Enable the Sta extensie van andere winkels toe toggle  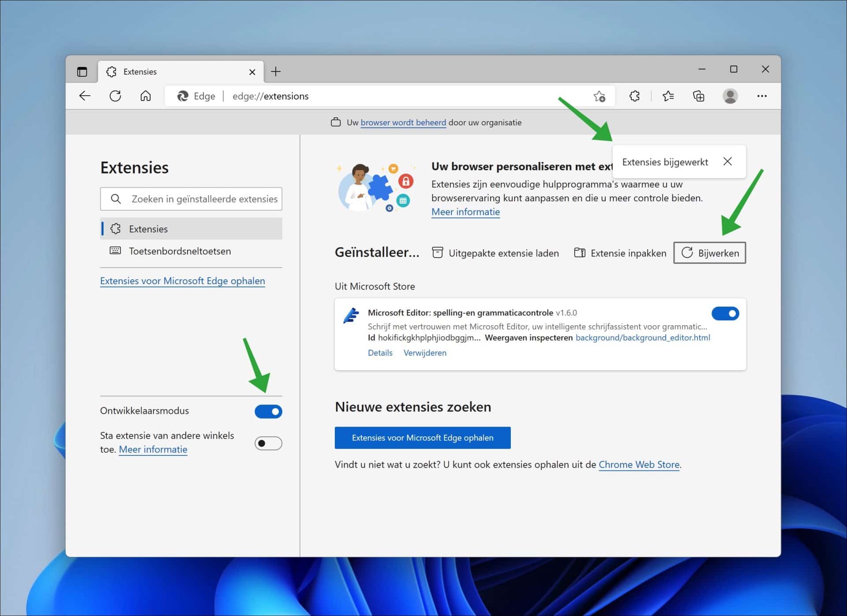[x=268, y=443]
